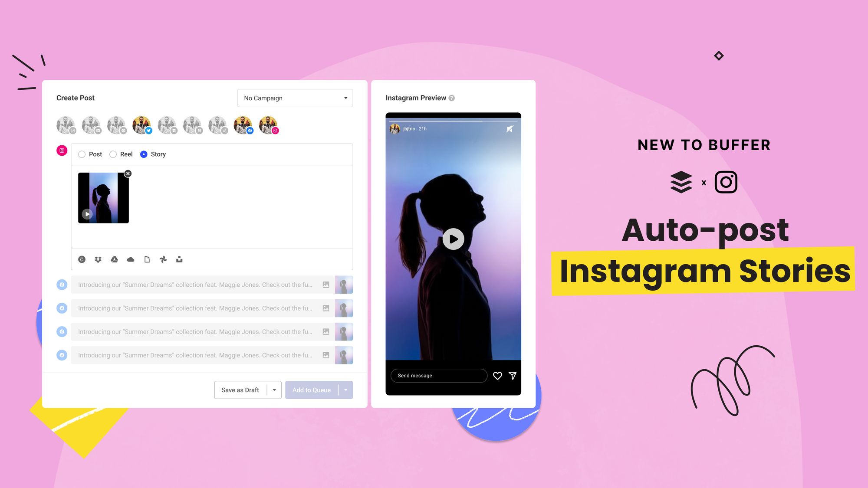Screen dimensions: 868x488
Task: Click the link/attachment icon
Action: pos(147,259)
